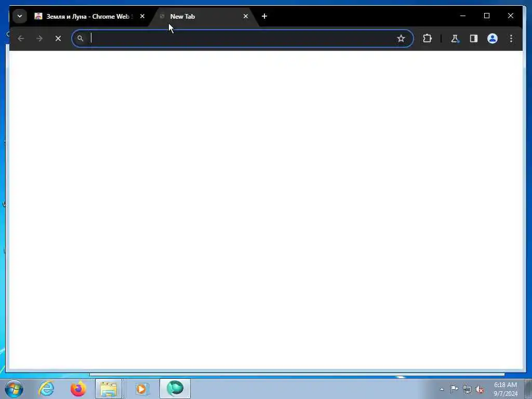
Task: Open Action Center flag icon
Action: point(454,389)
